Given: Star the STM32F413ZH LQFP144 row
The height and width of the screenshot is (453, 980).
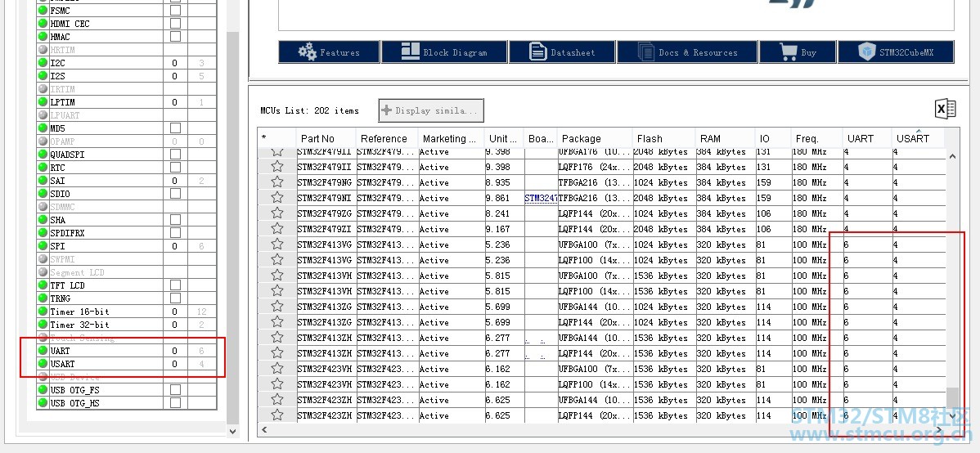Looking at the screenshot, I should click(277, 353).
